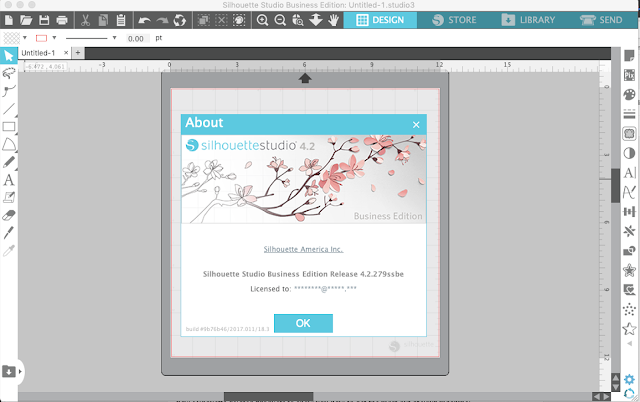Image resolution: width=640 pixels, height=402 pixels.
Task: Close the Untitled-1 tab
Action: tap(66, 53)
